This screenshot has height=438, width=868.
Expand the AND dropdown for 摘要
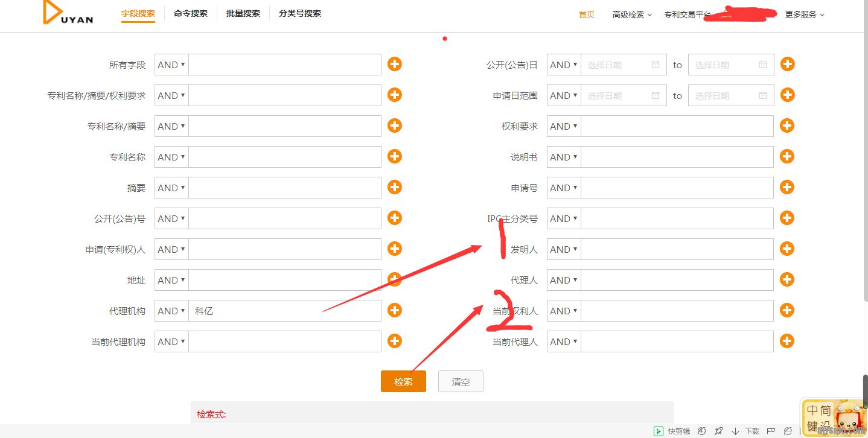pos(171,188)
